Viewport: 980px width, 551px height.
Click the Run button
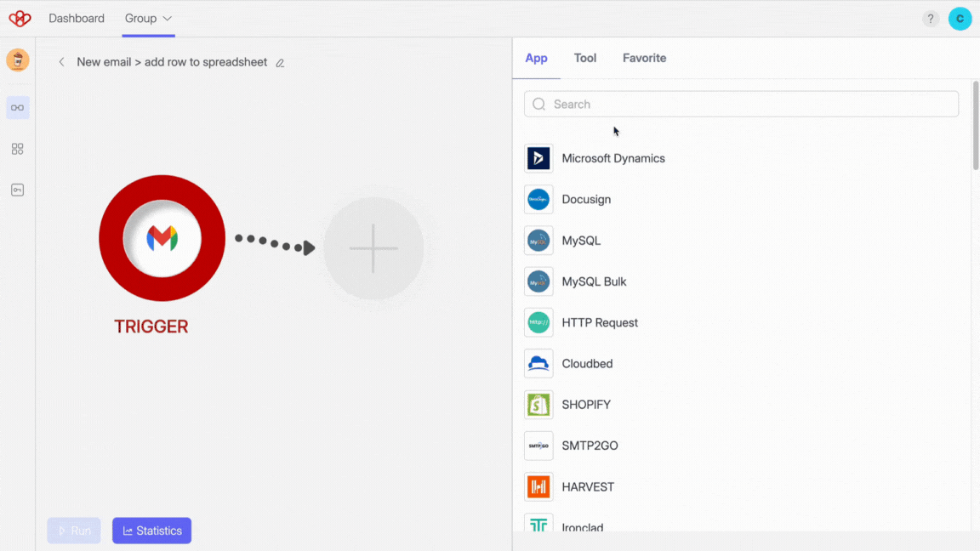coord(74,531)
